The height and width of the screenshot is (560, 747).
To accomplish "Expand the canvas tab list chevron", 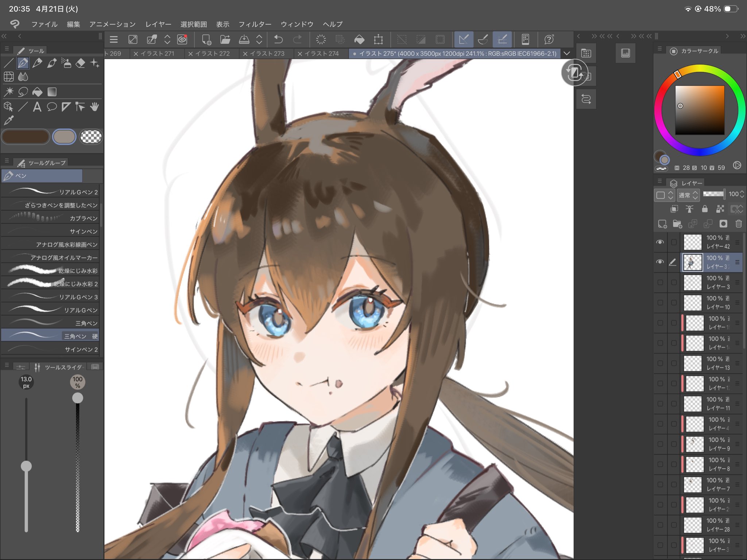I will pos(566,54).
